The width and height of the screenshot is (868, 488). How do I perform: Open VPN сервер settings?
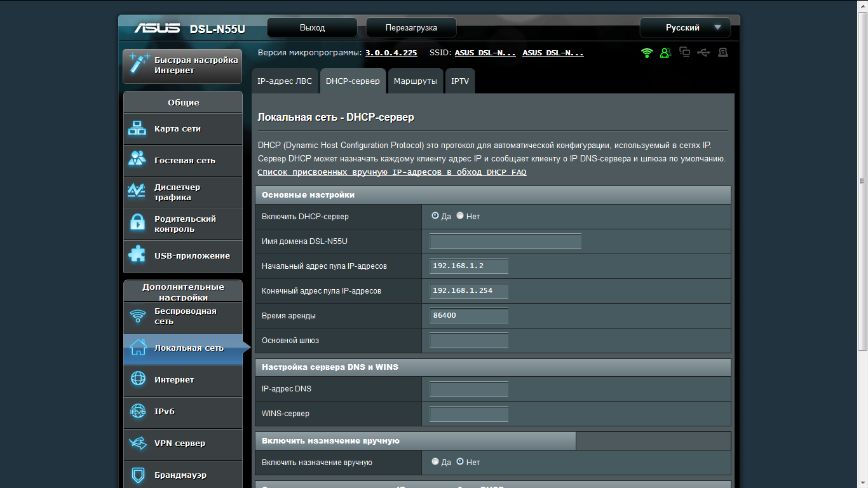pos(182,443)
